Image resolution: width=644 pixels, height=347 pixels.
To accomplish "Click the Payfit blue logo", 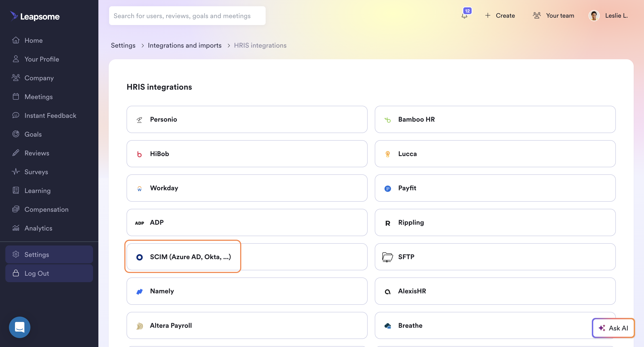I will 388,188.
